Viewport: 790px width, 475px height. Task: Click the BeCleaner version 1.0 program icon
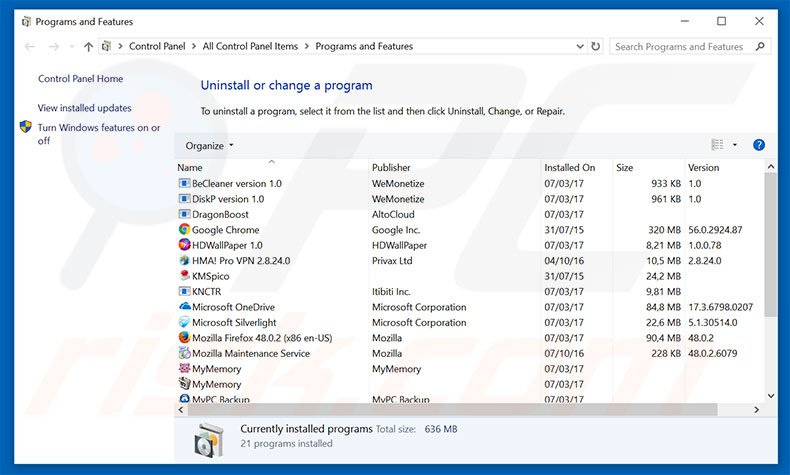184,183
